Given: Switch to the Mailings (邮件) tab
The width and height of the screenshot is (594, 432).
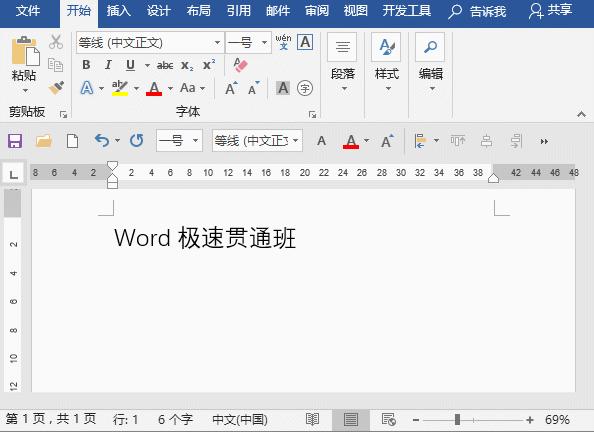Looking at the screenshot, I should coord(278,11).
